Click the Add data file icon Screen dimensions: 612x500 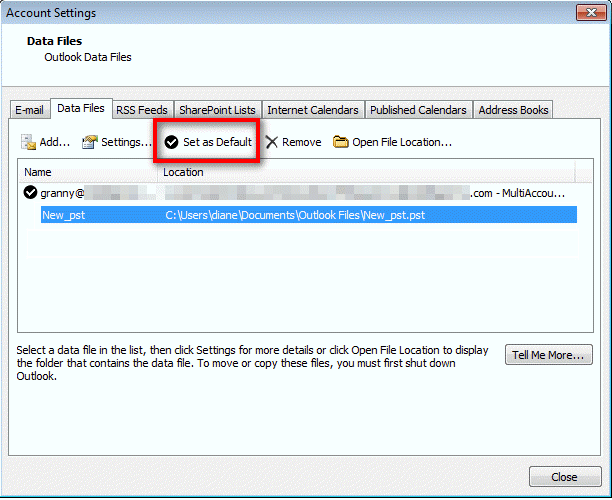pyautogui.click(x=28, y=142)
